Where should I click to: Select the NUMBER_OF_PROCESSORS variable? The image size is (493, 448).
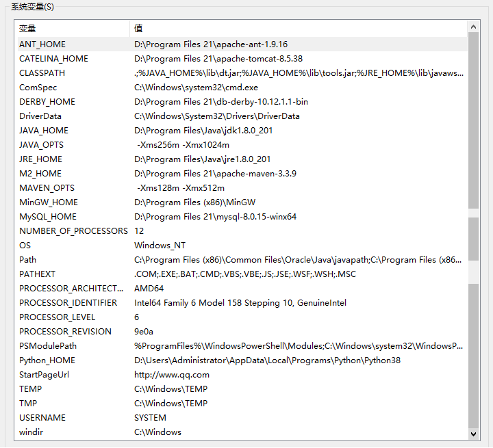tap(242, 231)
